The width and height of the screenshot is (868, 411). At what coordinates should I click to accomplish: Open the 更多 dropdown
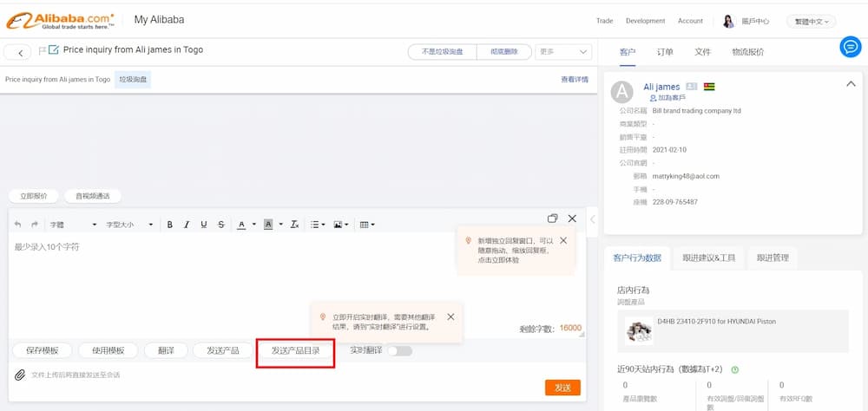coord(563,52)
